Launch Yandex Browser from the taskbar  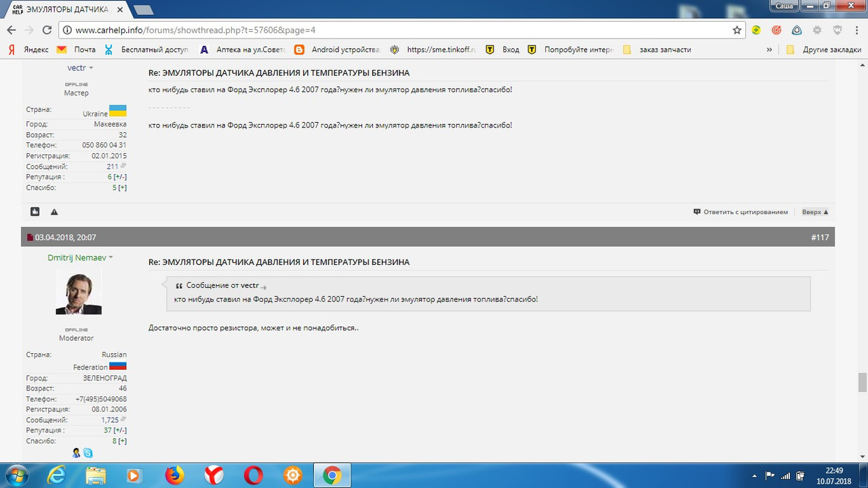click(214, 476)
